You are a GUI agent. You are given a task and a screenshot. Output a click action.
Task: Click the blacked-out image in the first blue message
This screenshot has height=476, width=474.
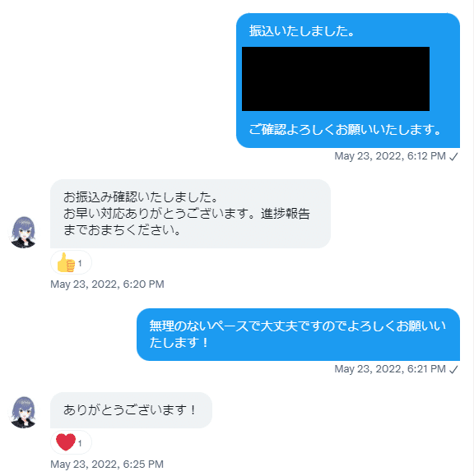(336, 79)
